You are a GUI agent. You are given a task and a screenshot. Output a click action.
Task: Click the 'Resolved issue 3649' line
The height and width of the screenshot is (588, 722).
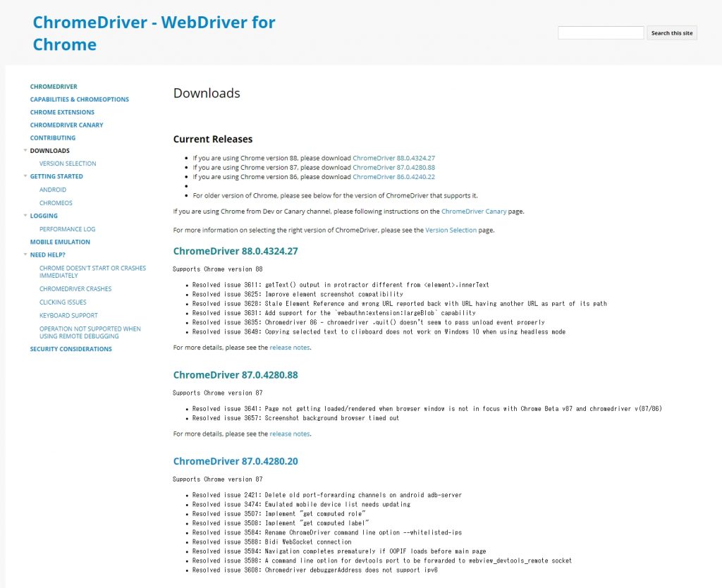(379, 332)
